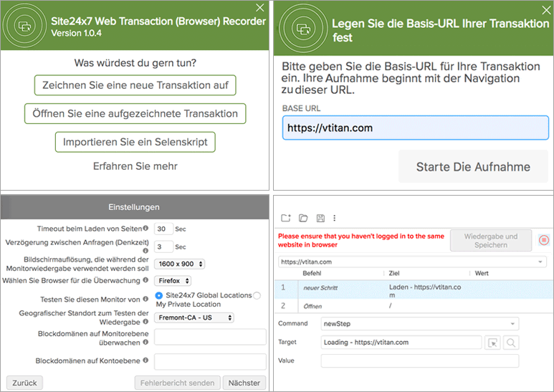The height and width of the screenshot is (392, 554).
Task: Click the new test case icon in recorder toolbar
Action: 285,218
